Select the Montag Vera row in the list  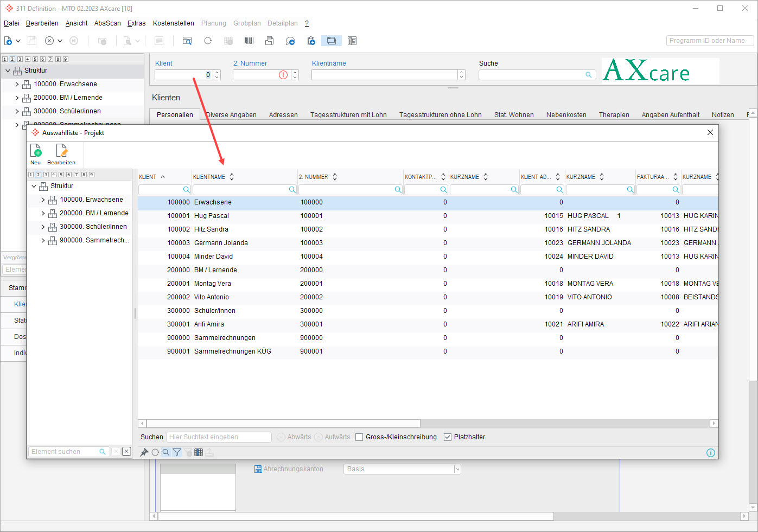point(428,284)
